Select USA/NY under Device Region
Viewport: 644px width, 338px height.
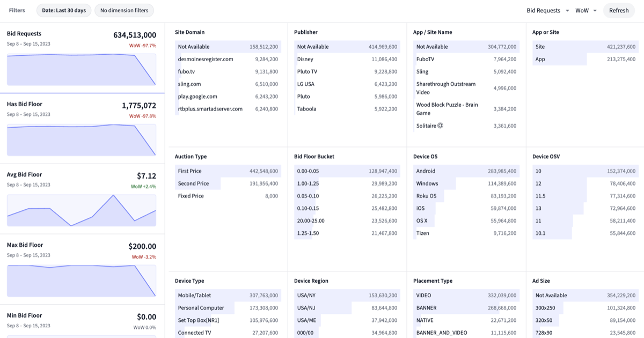click(x=347, y=295)
